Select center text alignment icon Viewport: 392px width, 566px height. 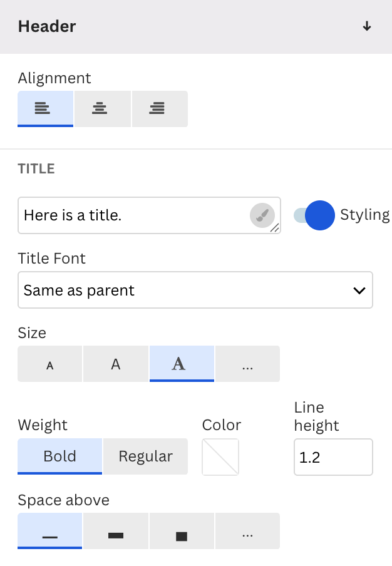pyautogui.click(x=102, y=108)
